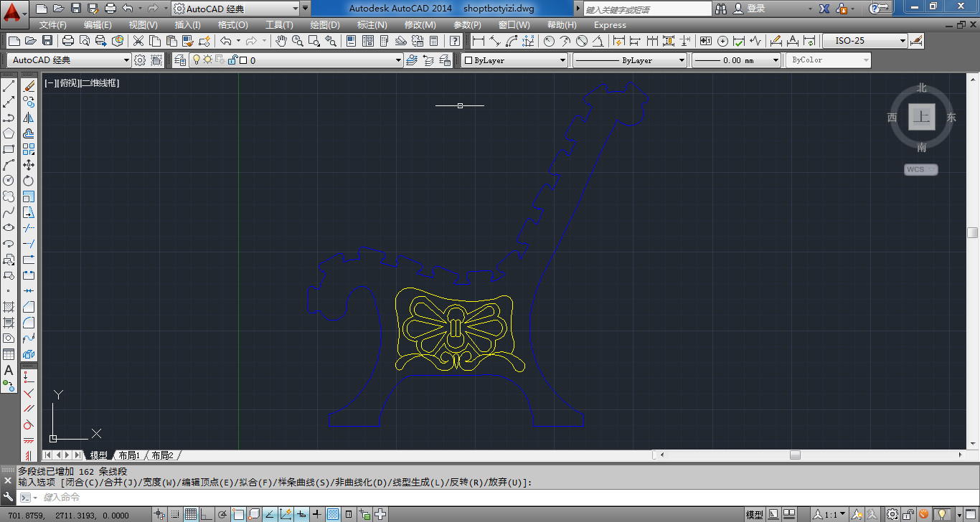The width and height of the screenshot is (980, 522).
Task: Toggle Object Snap in status bar
Action: (x=239, y=514)
